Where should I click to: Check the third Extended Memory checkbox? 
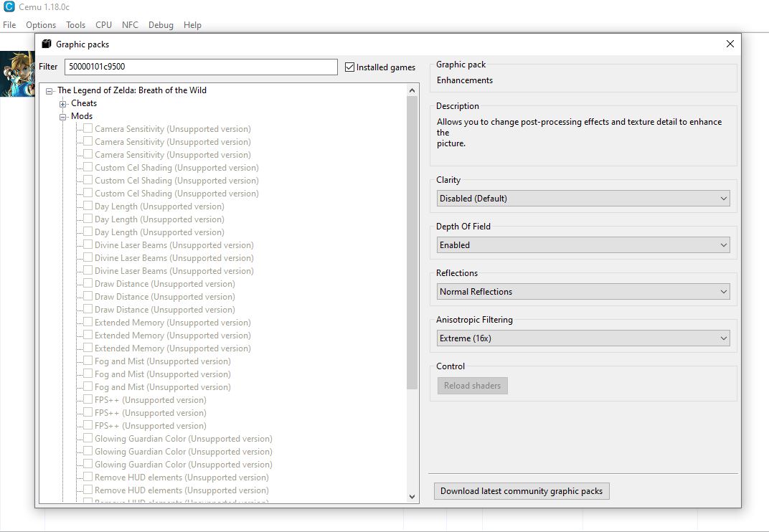(x=88, y=348)
